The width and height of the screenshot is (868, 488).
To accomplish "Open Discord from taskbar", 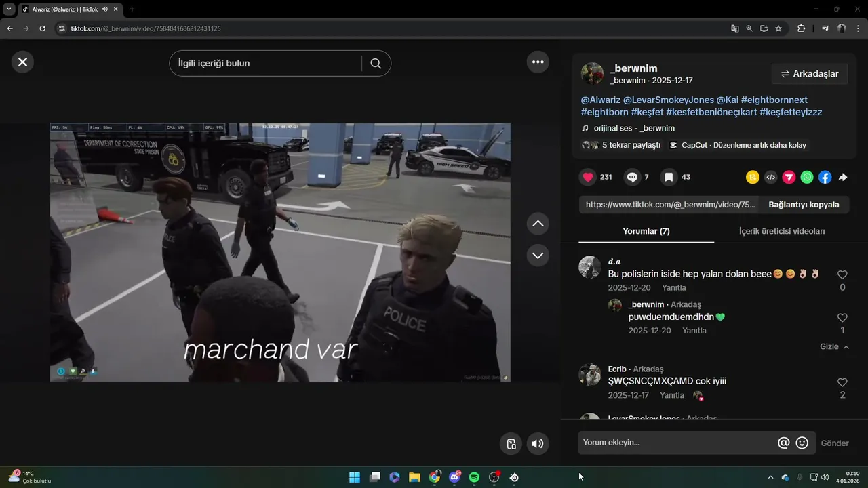I will [454, 477].
